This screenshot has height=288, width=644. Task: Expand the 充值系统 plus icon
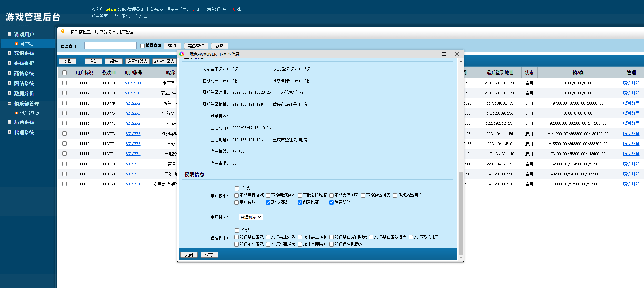pos(9,53)
